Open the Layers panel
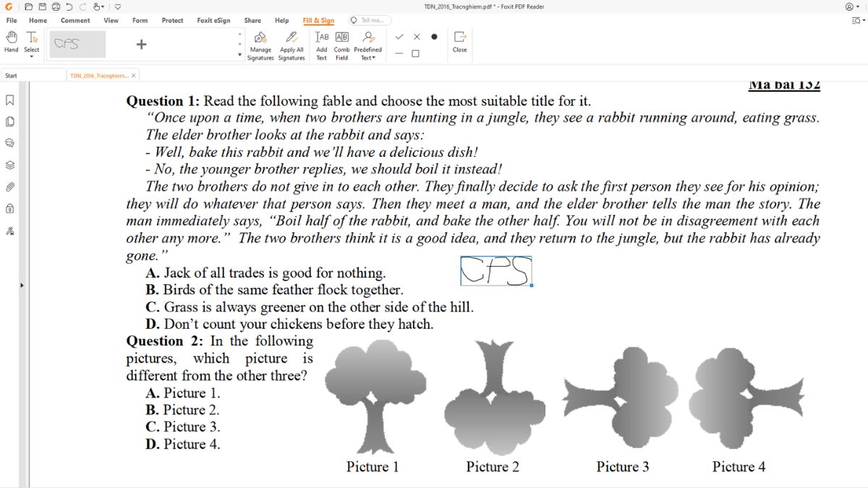The width and height of the screenshot is (868, 488). [10, 165]
